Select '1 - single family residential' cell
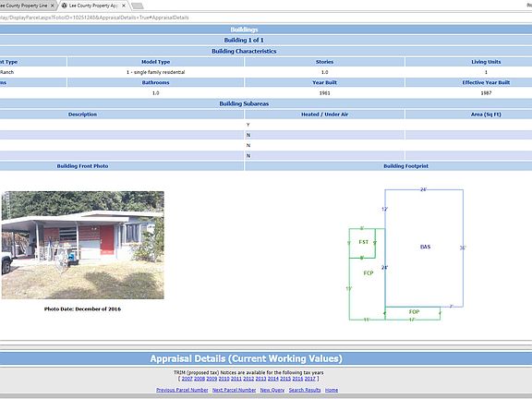The height and width of the screenshot is (399, 532). [155, 72]
